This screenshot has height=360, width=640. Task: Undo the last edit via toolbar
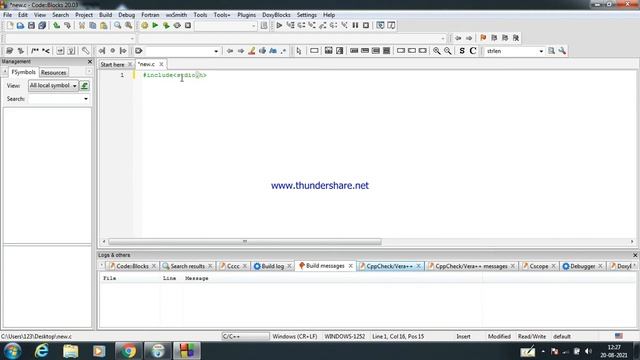click(57, 26)
